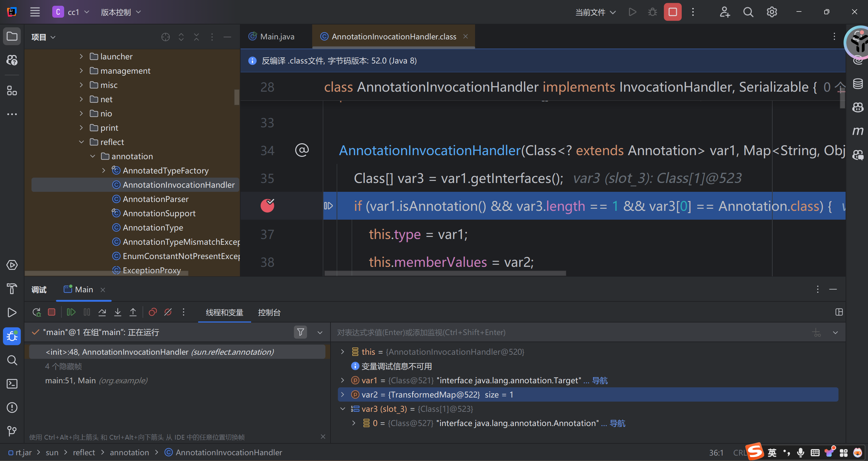Select the main:51 Main stack frame
This screenshot has height=461, width=868.
[177, 381]
